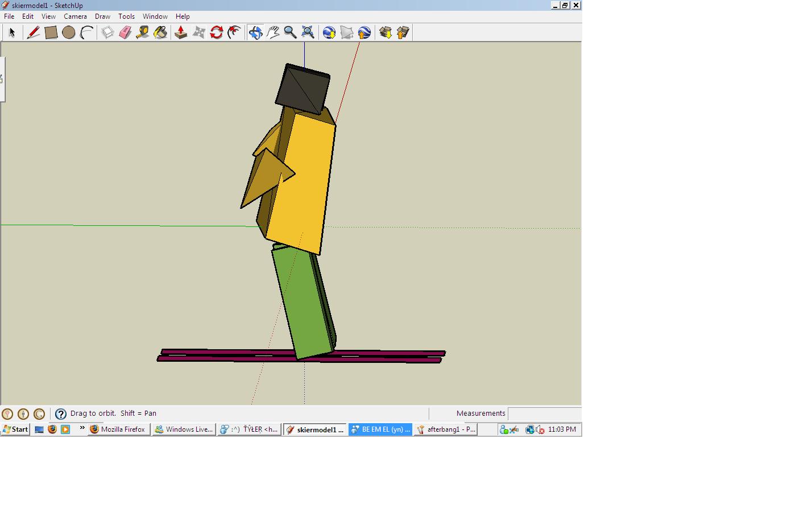Toggle the Instructor help question mark
The image size is (812, 525).
[61, 414]
